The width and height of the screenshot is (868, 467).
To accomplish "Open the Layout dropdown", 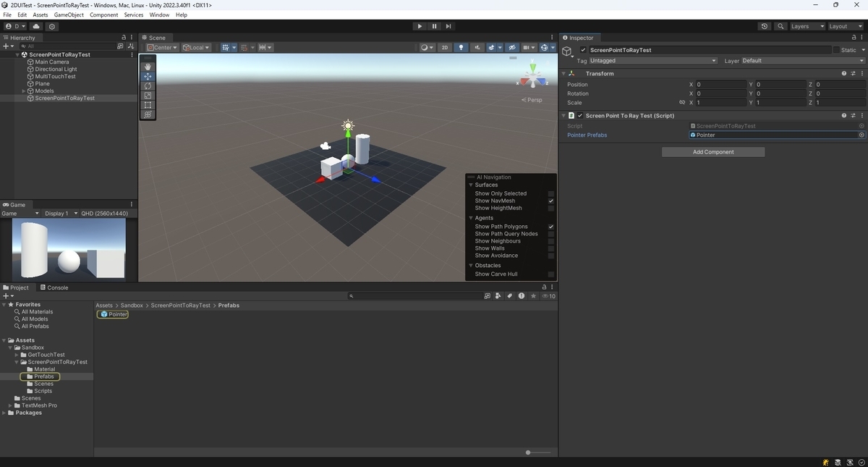I will [x=845, y=26].
